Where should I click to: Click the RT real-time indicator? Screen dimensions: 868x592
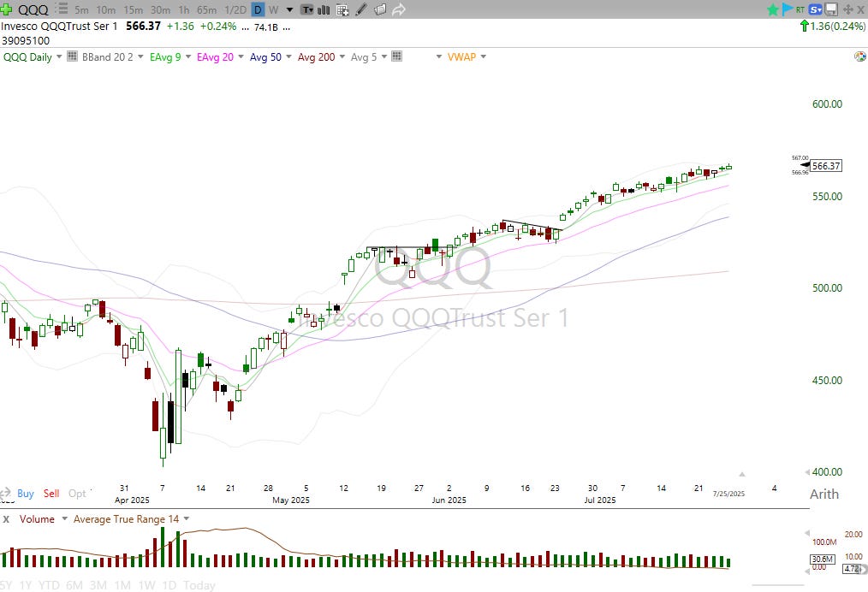click(x=800, y=9)
